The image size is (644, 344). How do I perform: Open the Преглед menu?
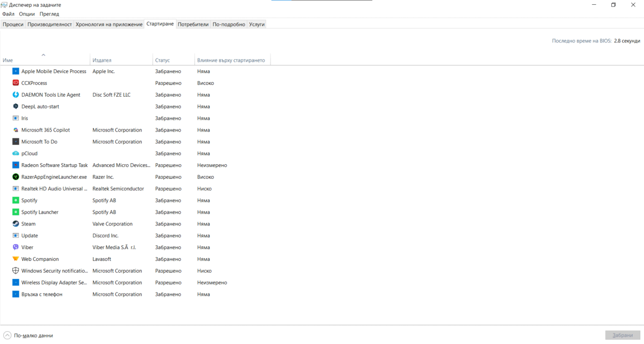point(49,14)
